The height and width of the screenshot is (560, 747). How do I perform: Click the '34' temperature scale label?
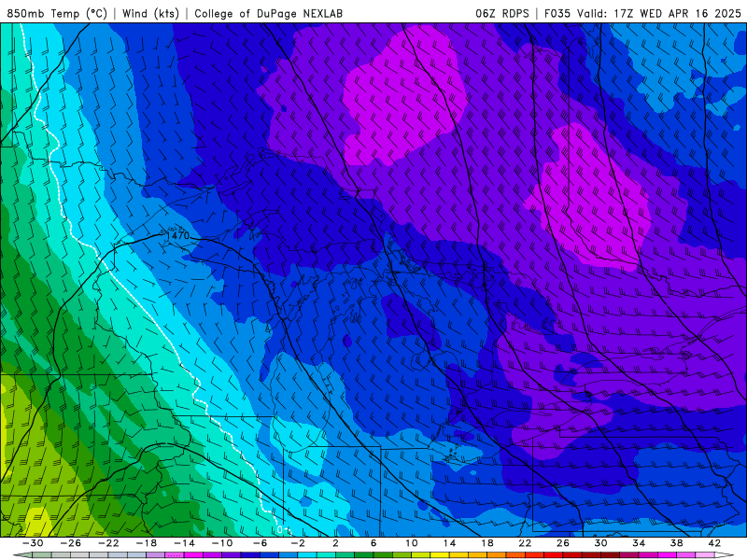coord(639,543)
